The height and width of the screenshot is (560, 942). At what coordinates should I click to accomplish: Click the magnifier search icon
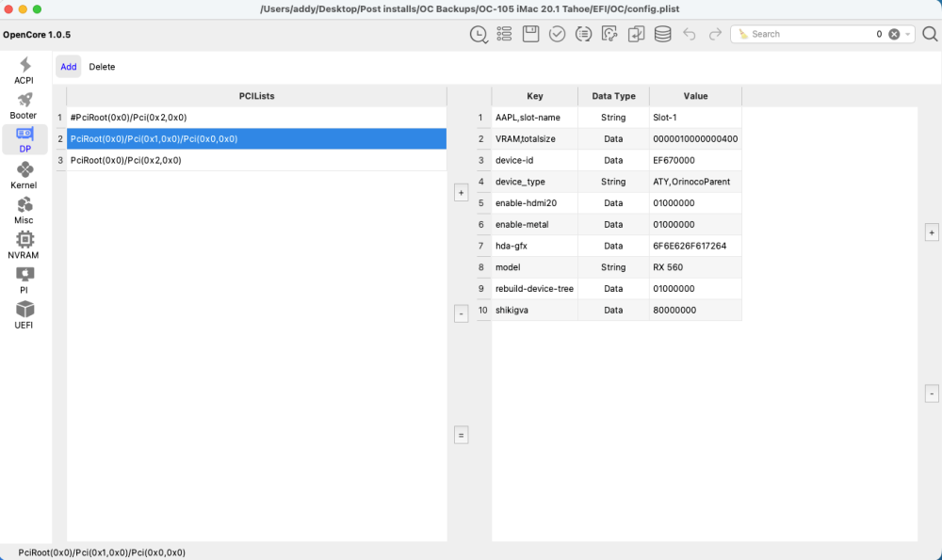pyautogui.click(x=930, y=34)
